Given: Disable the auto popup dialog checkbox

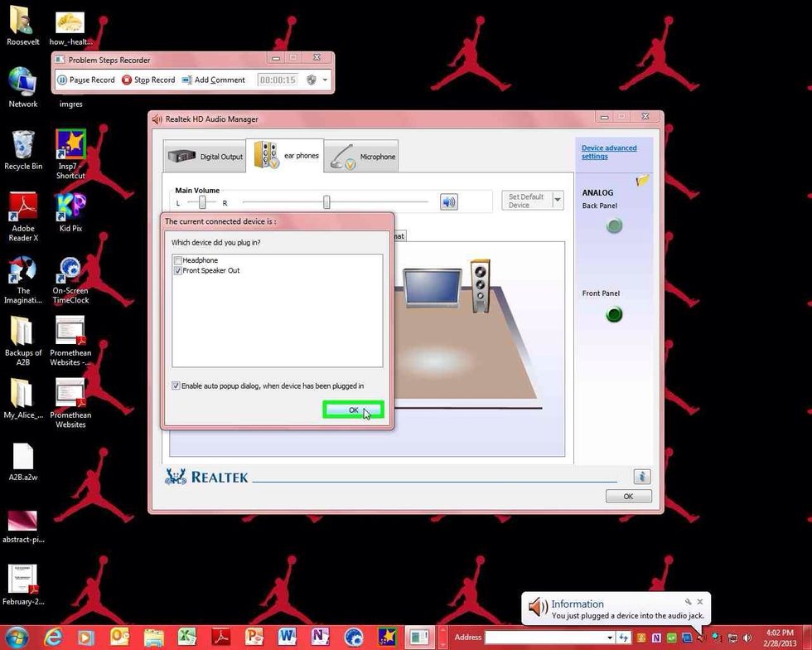Looking at the screenshot, I should [x=176, y=386].
